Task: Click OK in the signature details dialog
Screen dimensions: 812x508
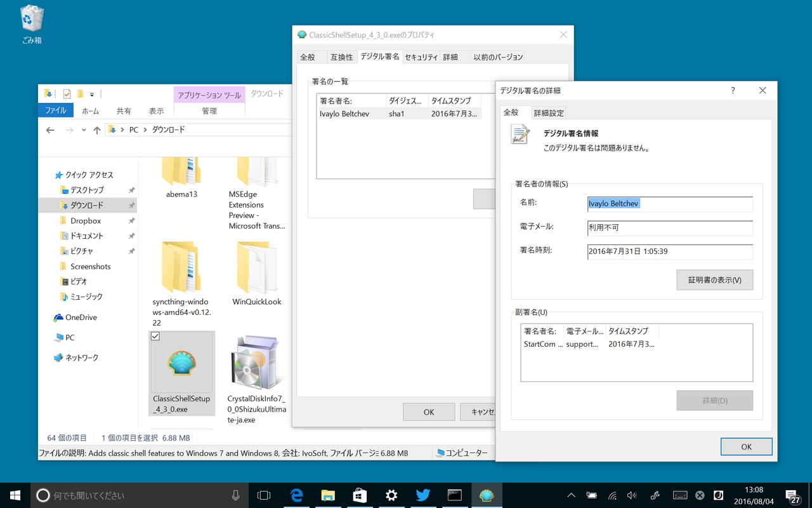Action: click(x=746, y=446)
